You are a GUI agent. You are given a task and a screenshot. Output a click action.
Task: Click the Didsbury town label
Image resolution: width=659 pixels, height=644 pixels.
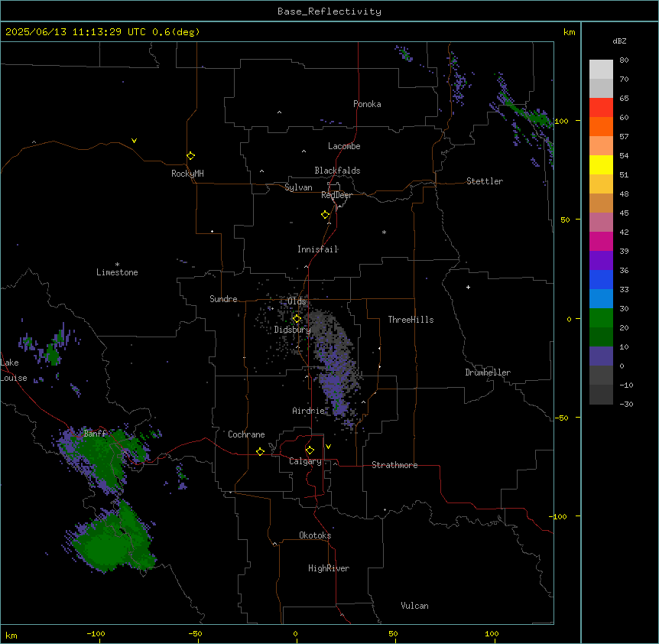pyautogui.click(x=293, y=330)
